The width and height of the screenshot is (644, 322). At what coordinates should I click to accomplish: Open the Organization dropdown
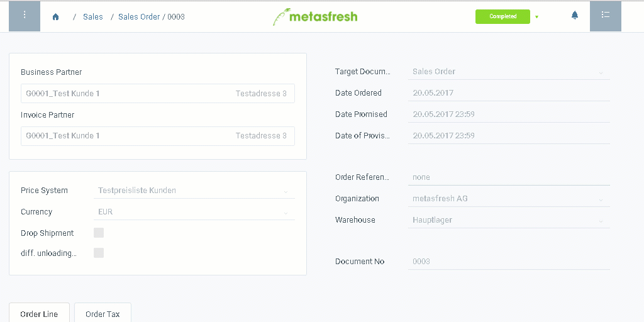pos(509,199)
